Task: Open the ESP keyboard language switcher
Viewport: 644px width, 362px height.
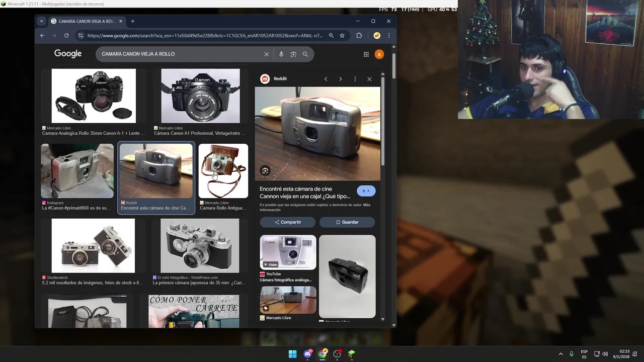Action: 584,354
